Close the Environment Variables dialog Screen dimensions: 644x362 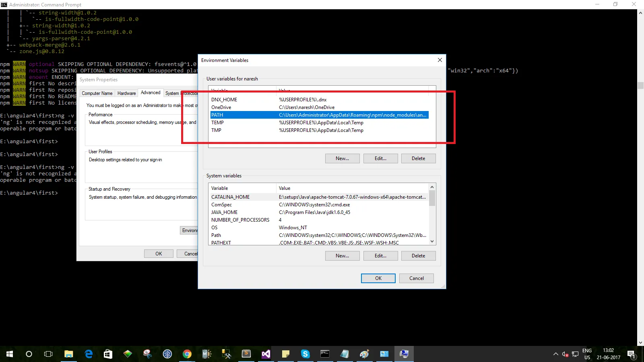(x=440, y=60)
